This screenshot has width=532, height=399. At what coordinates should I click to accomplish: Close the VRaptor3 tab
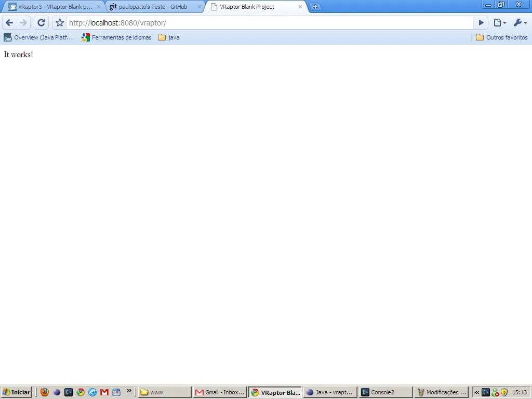[98, 6]
